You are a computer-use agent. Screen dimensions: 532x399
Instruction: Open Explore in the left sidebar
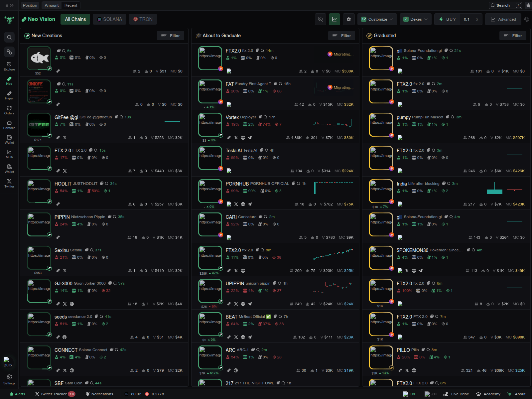(x=9, y=66)
